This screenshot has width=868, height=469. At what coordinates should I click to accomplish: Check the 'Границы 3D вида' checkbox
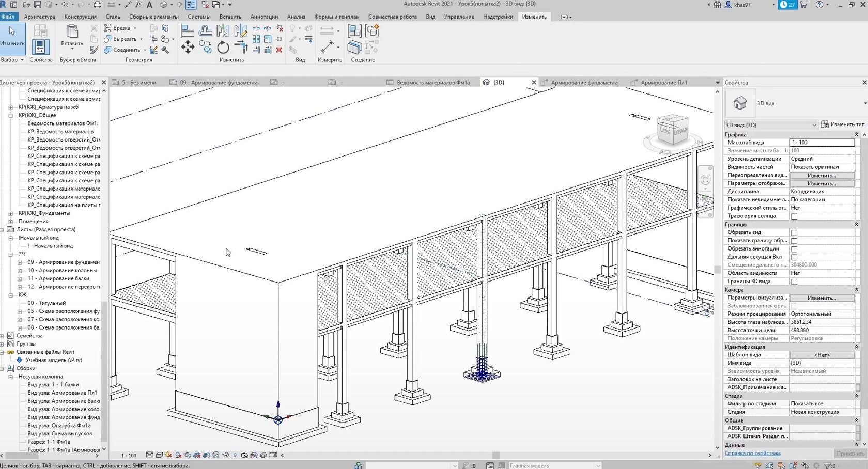794,282
